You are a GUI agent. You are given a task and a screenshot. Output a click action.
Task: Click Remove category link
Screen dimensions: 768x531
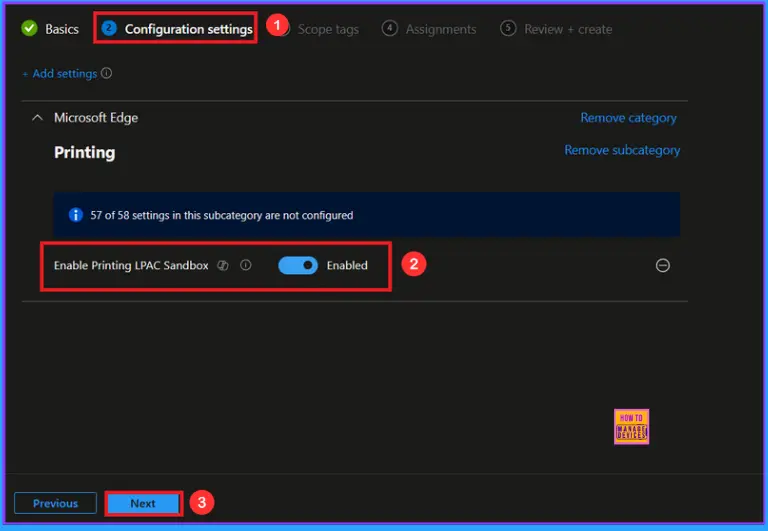click(x=628, y=118)
